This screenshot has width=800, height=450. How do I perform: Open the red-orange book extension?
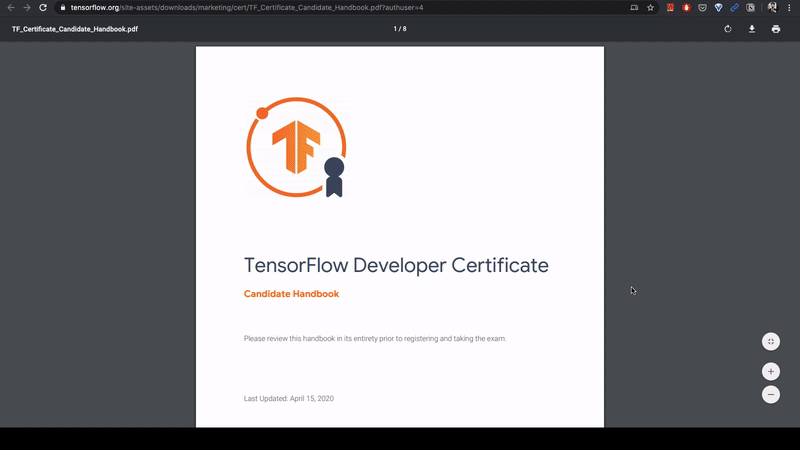tap(670, 8)
